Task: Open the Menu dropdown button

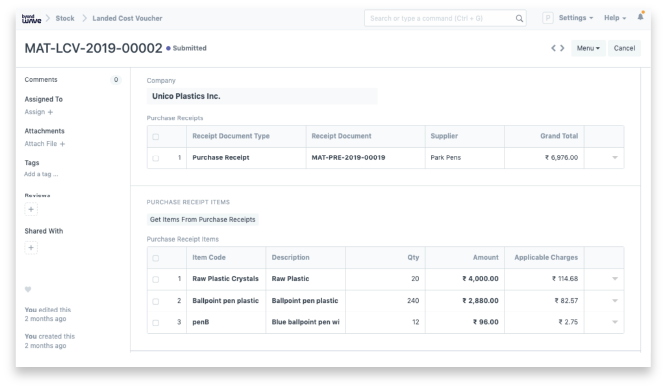Action: (x=588, y=48)
